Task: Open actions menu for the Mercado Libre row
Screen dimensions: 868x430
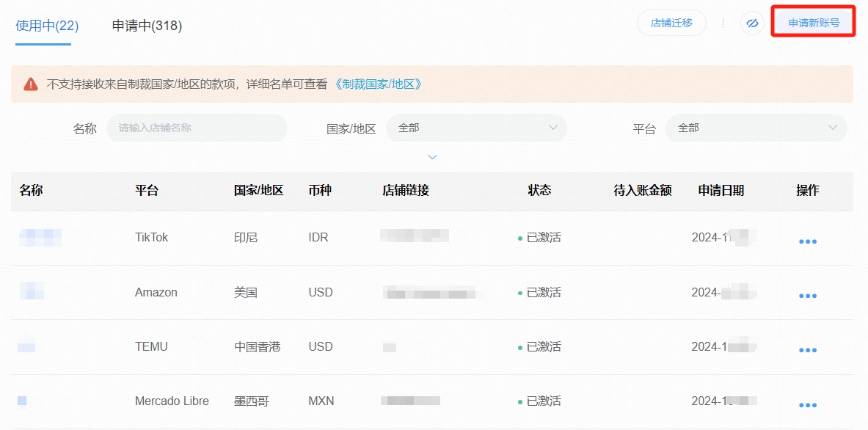Action: 807,404
